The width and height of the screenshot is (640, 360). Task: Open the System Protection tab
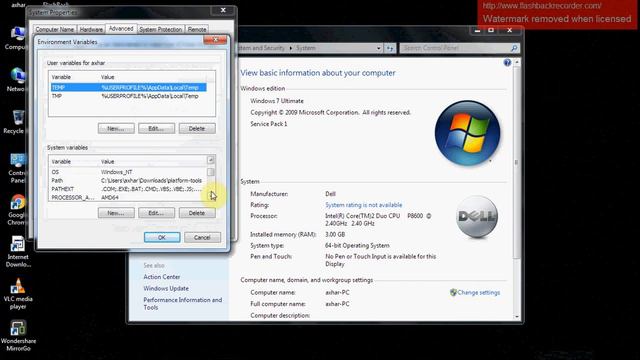pos(160,29)
